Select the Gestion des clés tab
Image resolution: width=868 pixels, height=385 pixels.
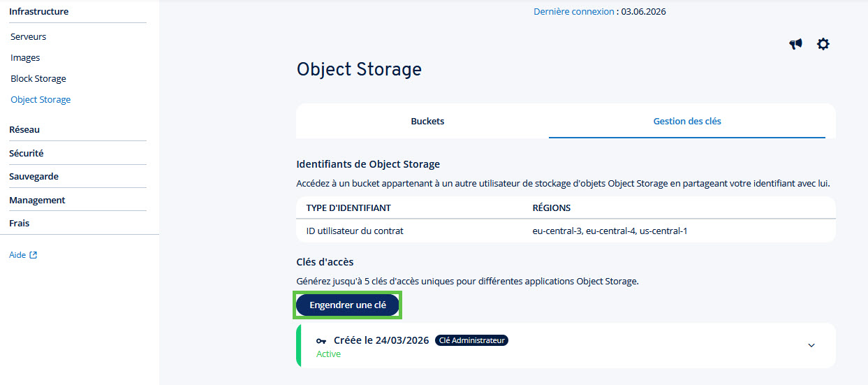pyautogui.click(x=687, y=121)
